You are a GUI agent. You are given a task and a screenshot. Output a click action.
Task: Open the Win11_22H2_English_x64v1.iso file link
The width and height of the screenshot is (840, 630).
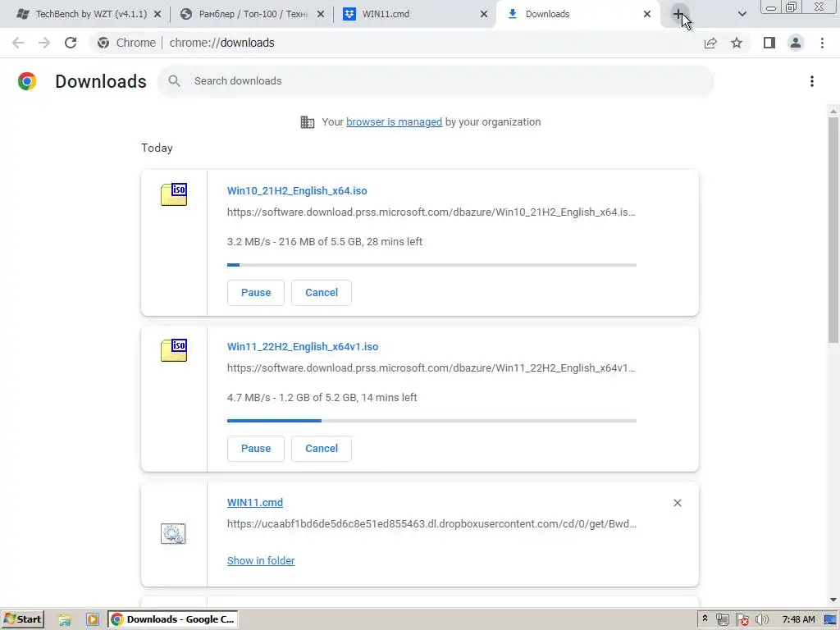303,347
